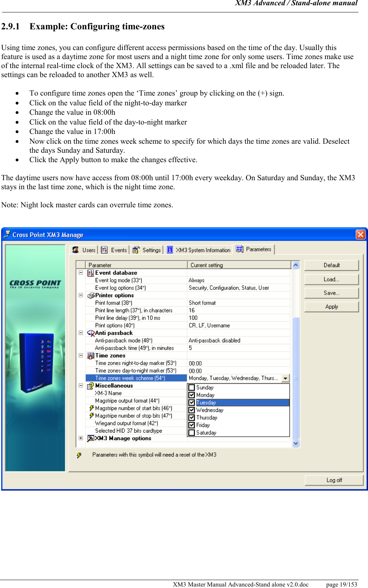Click the Current setting column header
Screen dimensions: 368x588
[x=239, y=265]
